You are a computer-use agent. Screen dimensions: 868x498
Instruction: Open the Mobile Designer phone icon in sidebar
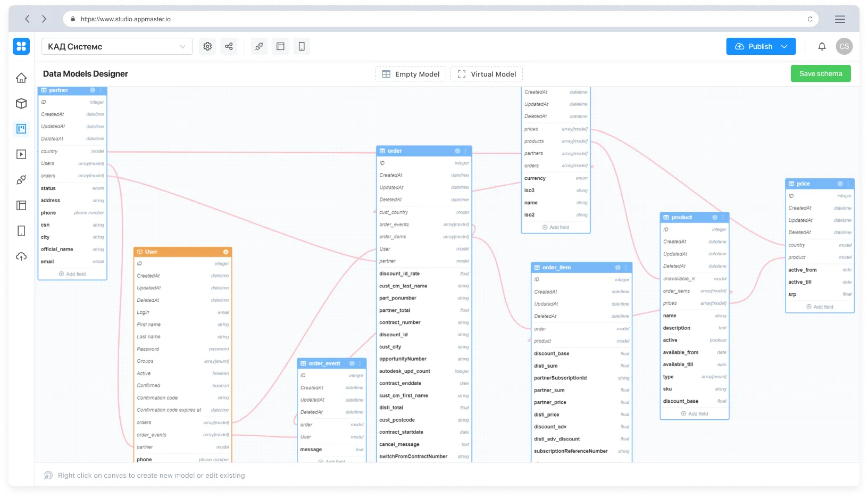coord(21,230)
